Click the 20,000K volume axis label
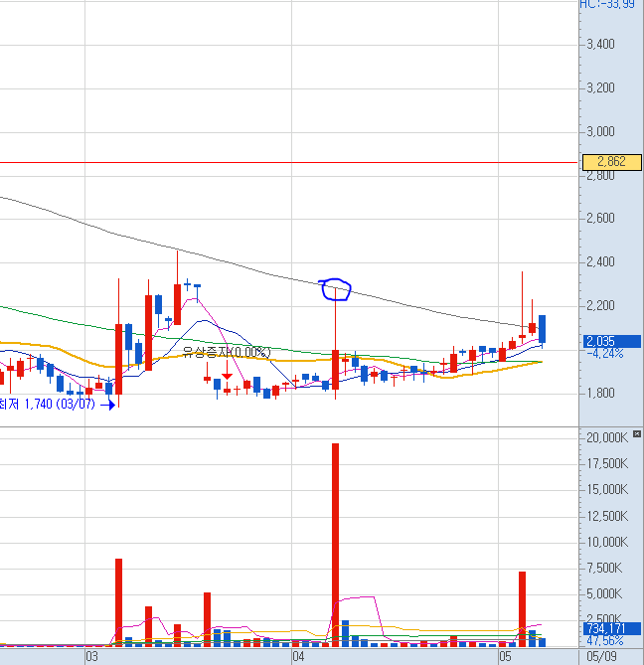The image size is (644, 665). [607, 437]
